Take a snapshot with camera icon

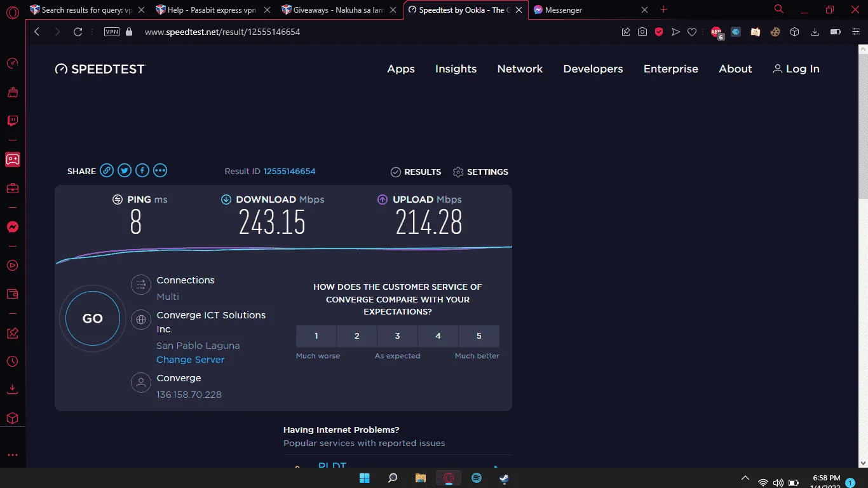pos(642,32)
